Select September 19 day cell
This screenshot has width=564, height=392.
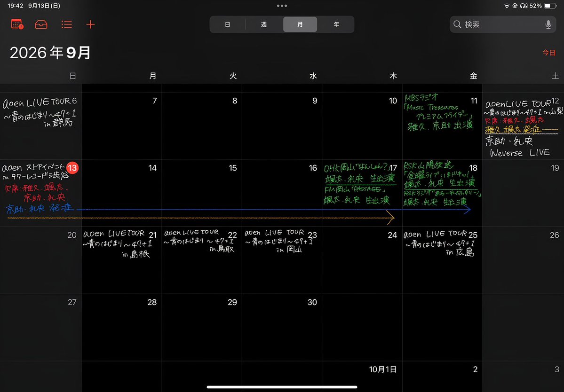524,193
